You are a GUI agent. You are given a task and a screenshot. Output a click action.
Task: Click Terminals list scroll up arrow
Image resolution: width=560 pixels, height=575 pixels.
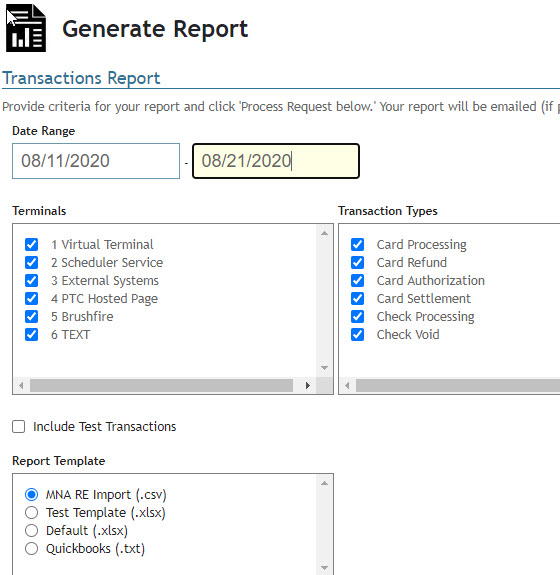tap(324, 233)
